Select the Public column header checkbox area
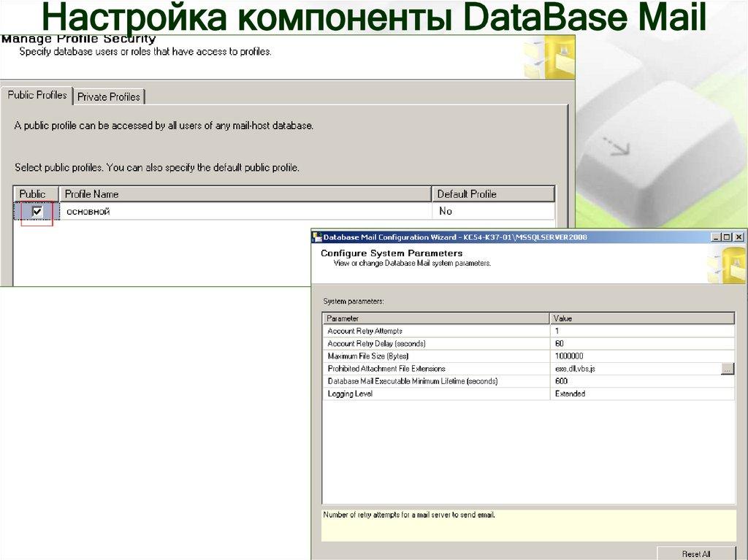The image size is (748, 560). (34, 193)
